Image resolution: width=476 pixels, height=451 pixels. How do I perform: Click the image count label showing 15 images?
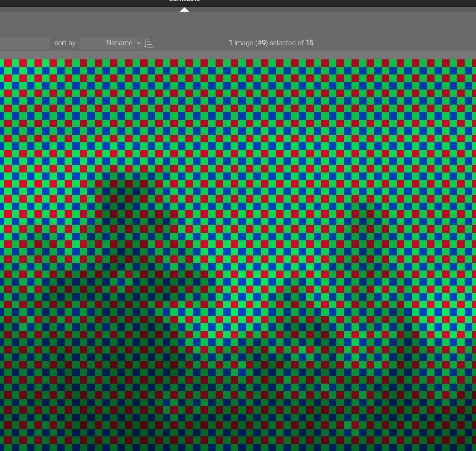pyautogui.click(x=310, y=43)
